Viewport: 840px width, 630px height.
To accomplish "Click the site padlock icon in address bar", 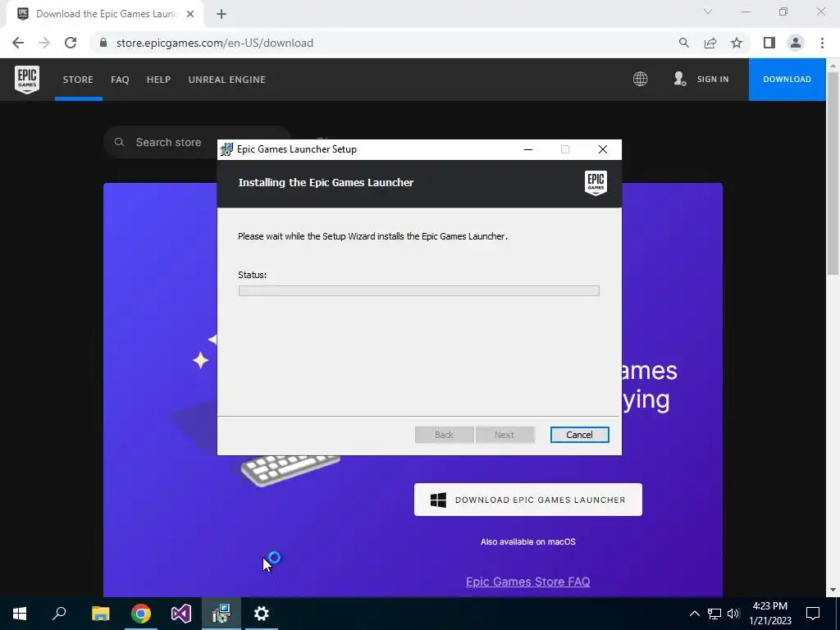I will click(103, 43).
